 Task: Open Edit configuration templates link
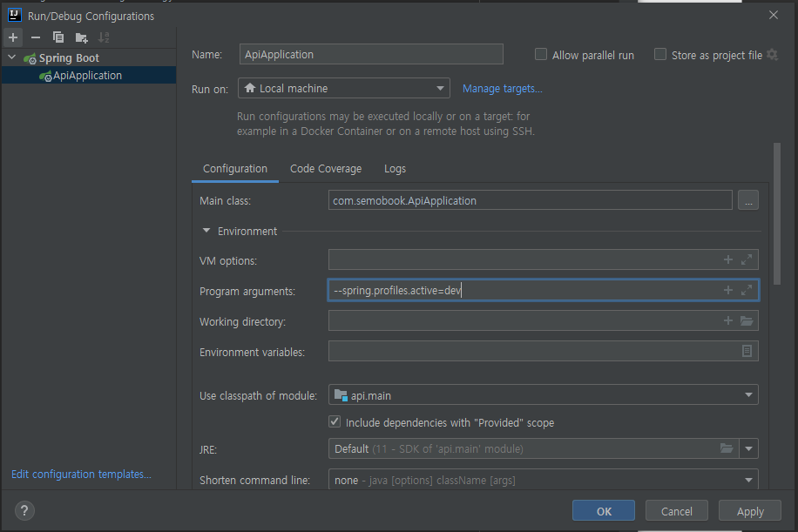(81, 474)
